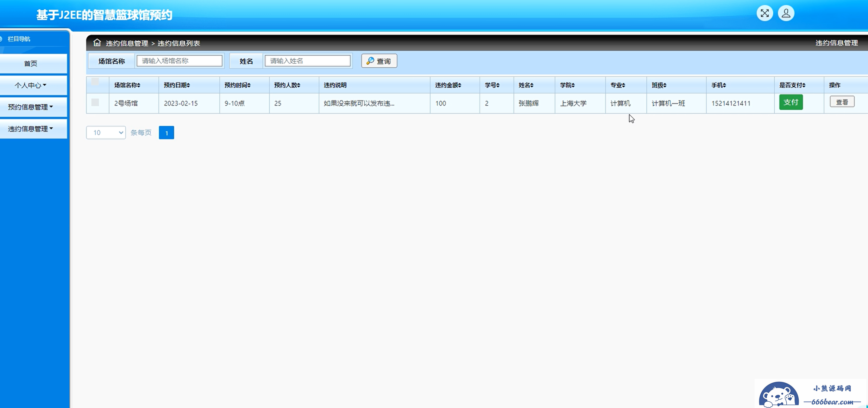Sort the table by 手机 column

tap(719, 85)
